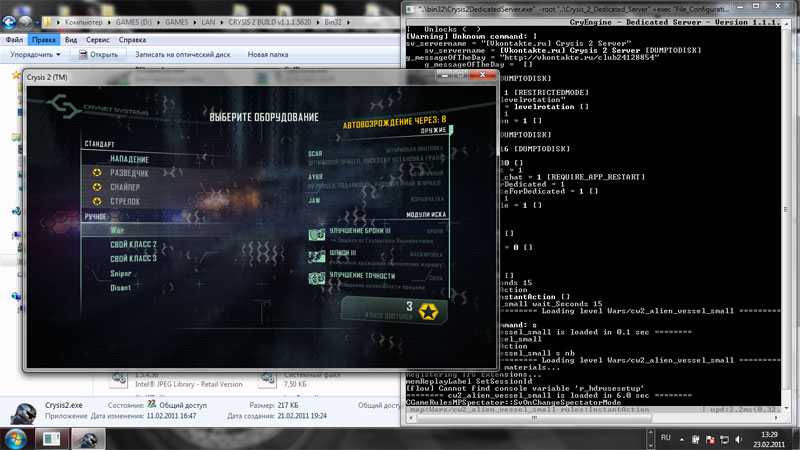Click the Улучшение брони III module icon
The height and width of the screenshot is (450, 800).
pyautogui.click(x=316, y=234)
